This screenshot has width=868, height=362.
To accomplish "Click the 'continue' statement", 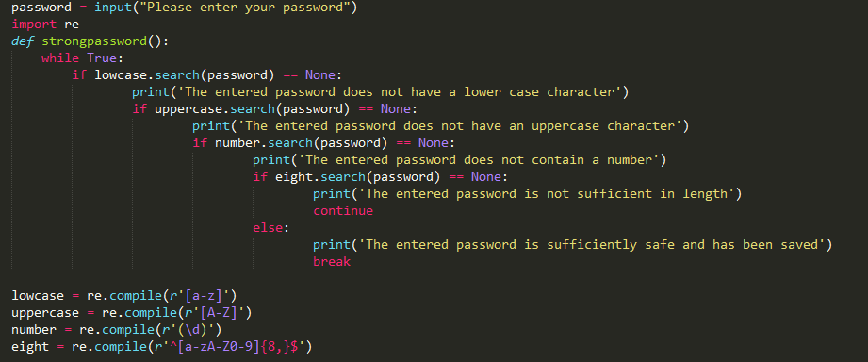I will coord(343,211).
